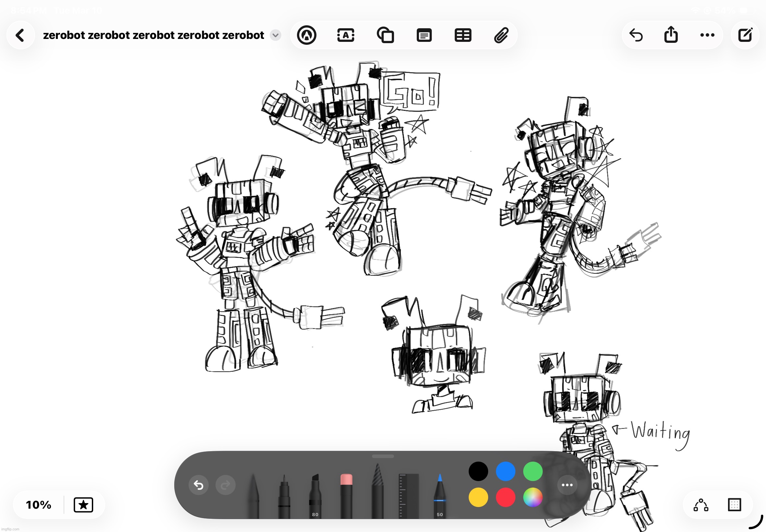Expand the zerobot title dropdown chevron
Image resolution: width=766 pixels, height=532 pixels.
pyautogui.click(x=276, y=35)
